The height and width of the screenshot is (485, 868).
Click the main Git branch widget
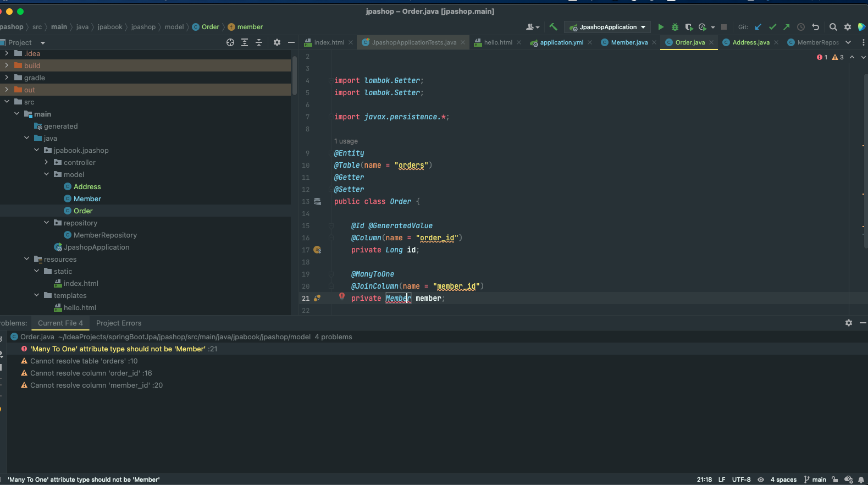815,480
